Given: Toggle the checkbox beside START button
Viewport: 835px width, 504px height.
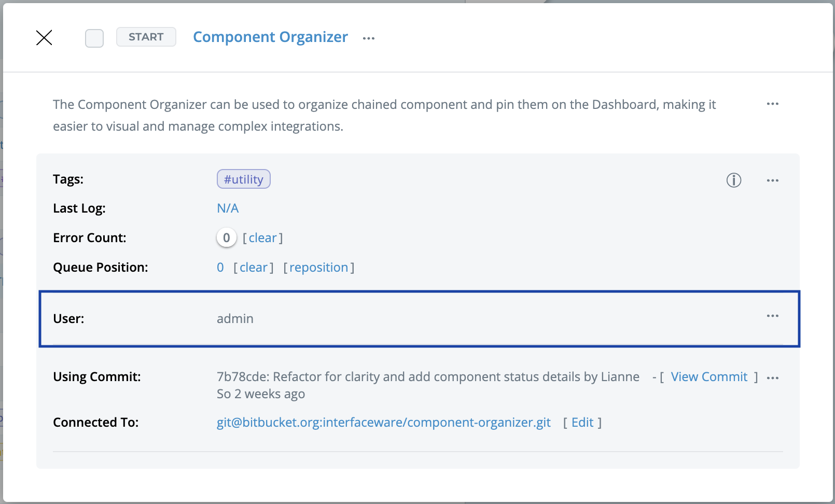Looking at the screenshot, I should pos(94,38).
